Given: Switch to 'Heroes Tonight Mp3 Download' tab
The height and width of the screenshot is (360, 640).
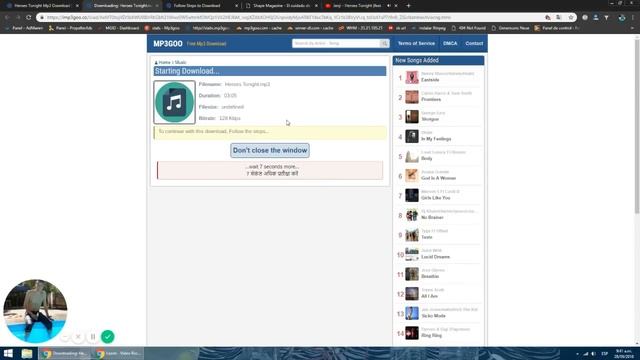Looking at the screenshot, I should pos(42,6).
